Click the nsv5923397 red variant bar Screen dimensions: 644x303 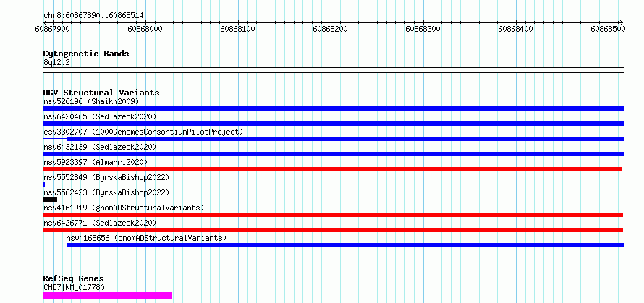pos(332,169)
